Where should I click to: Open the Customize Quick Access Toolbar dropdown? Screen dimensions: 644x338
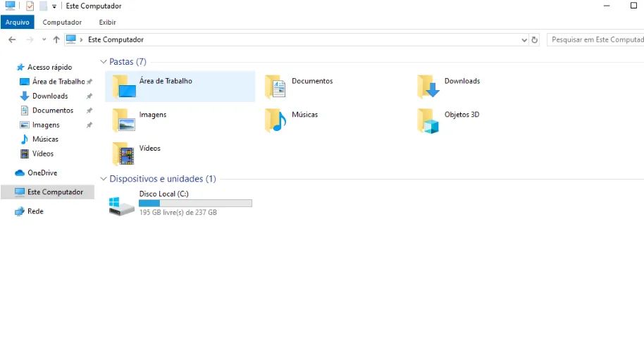click(54, 7)
